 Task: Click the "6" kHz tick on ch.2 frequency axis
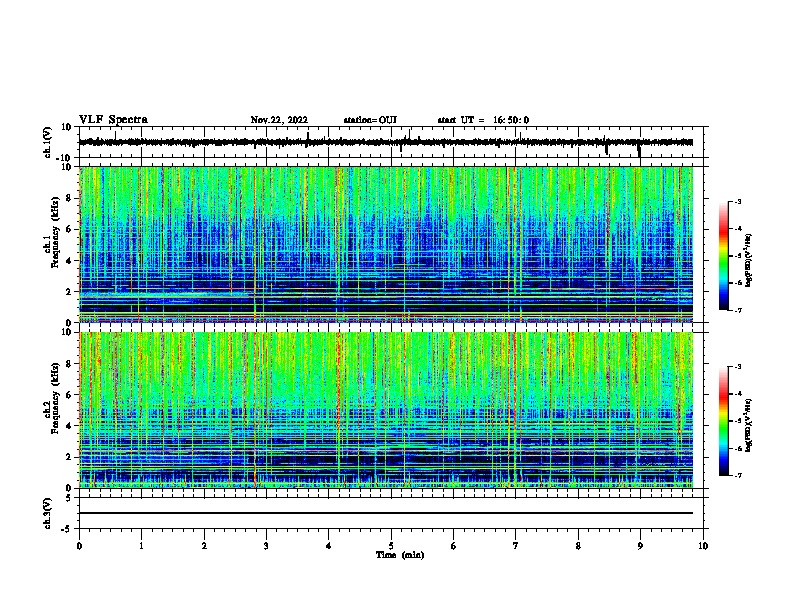[69, 395]
